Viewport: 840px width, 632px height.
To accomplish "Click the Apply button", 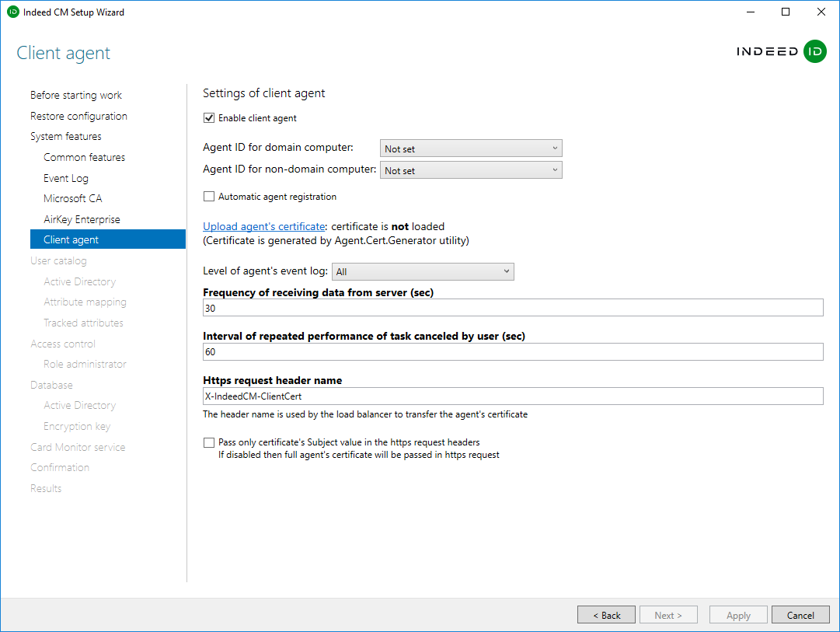I will point(738,615).
